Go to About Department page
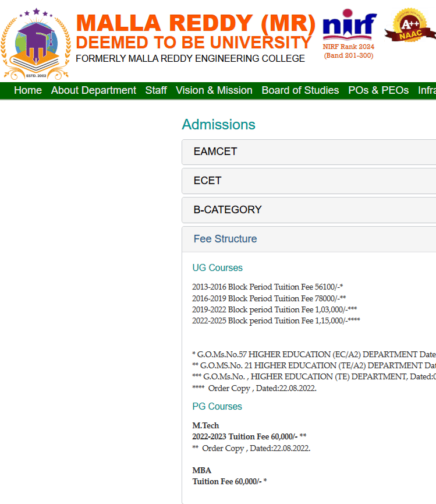Image resolution: width=436 pixels, height=504 pixels. [94, 90]
